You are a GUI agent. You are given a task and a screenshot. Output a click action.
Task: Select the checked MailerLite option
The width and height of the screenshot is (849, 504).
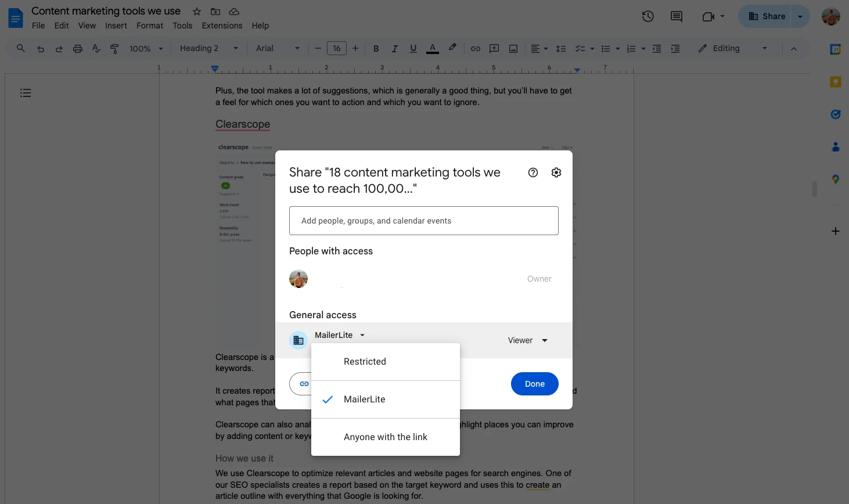point(365,399)
